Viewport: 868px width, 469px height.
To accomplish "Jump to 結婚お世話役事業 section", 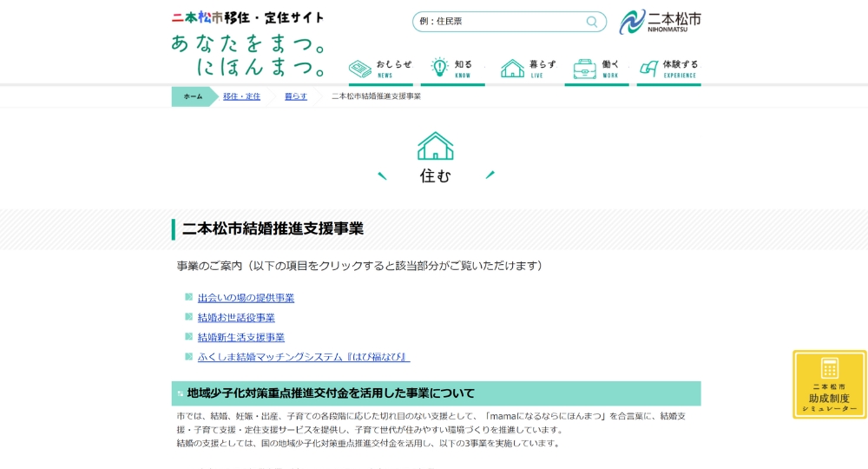I will click(236, 318).
